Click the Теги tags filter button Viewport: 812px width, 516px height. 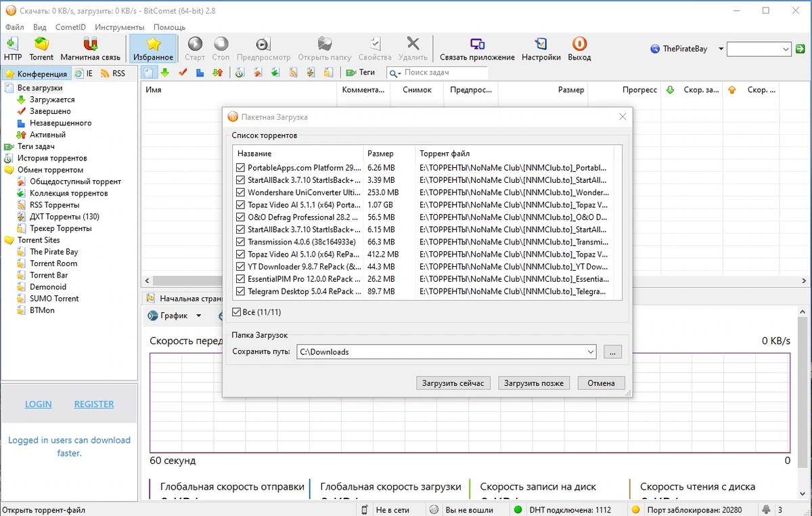pyautogui.click(x=360, y=72)
